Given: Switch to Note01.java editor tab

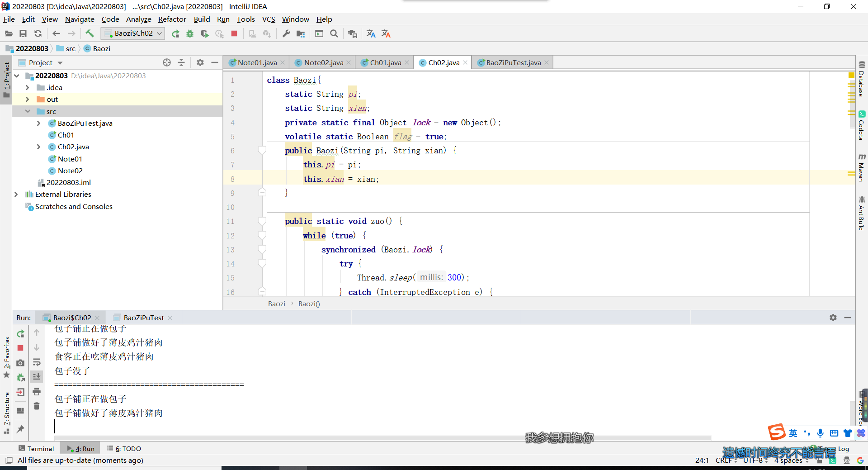Looking at the screenshot, I should 256,62.
